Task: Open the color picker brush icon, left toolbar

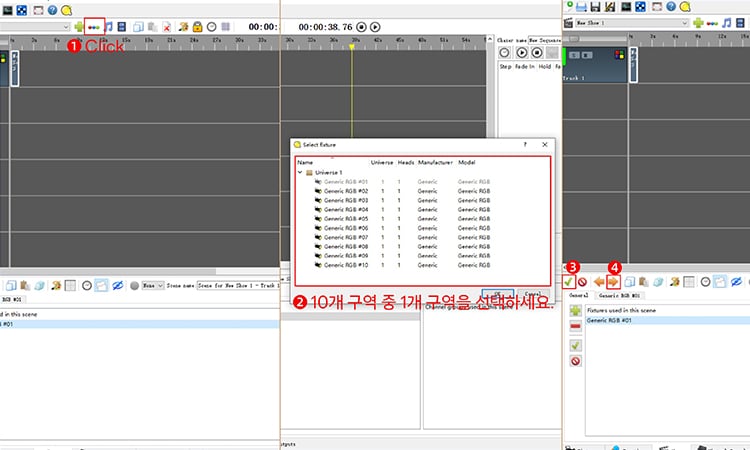Action: [x=183, y=27]
